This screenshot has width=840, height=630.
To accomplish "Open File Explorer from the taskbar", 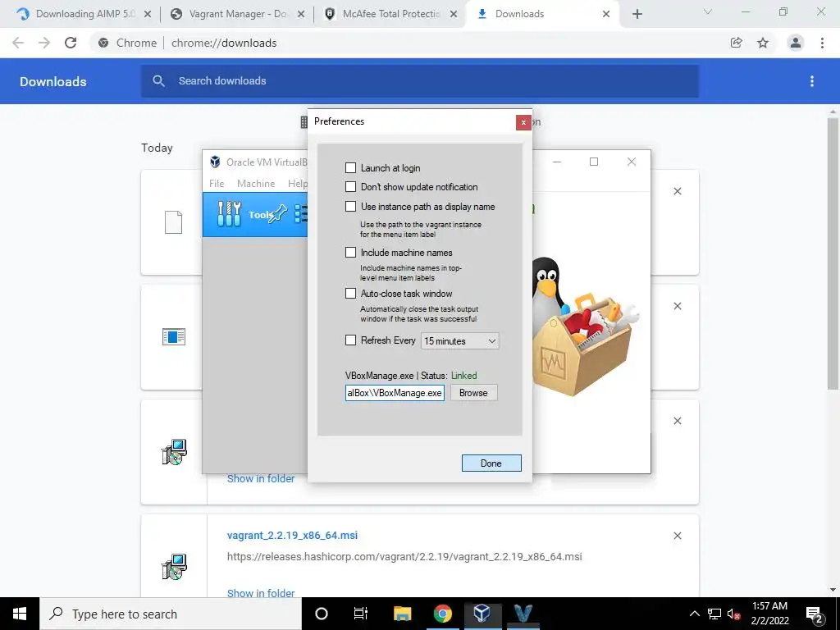I will click(402, 614).
